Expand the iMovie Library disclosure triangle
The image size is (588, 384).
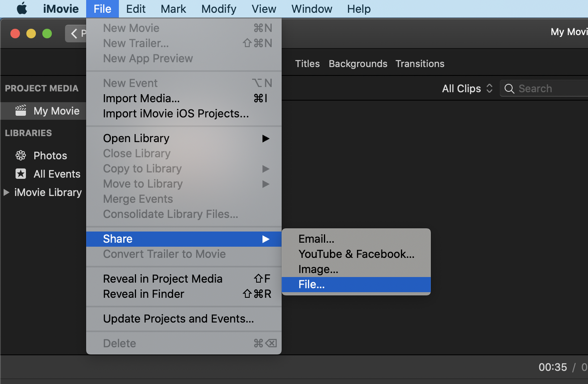click(x=6, y=192)
